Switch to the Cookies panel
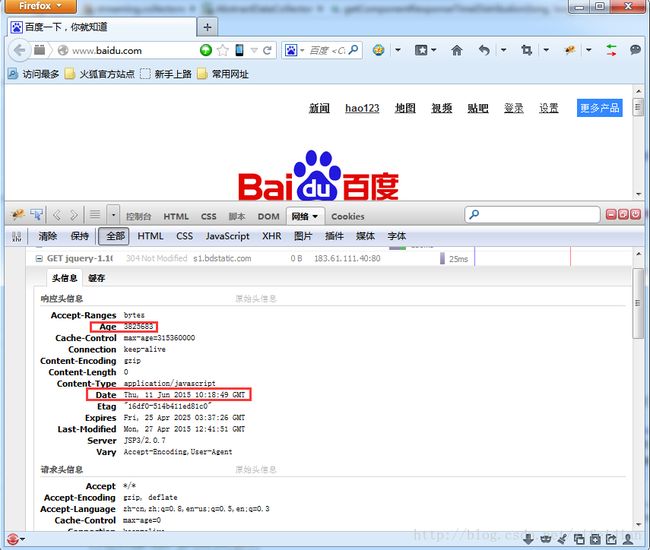The width and height of the screenshot is (650, 550). click(x=348, y=216)
